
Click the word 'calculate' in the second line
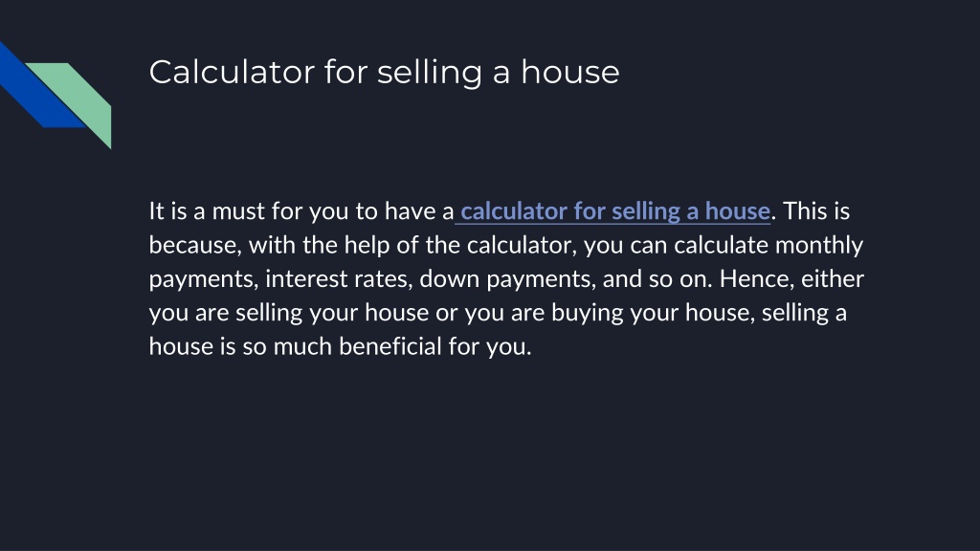[x=721, y=246]
